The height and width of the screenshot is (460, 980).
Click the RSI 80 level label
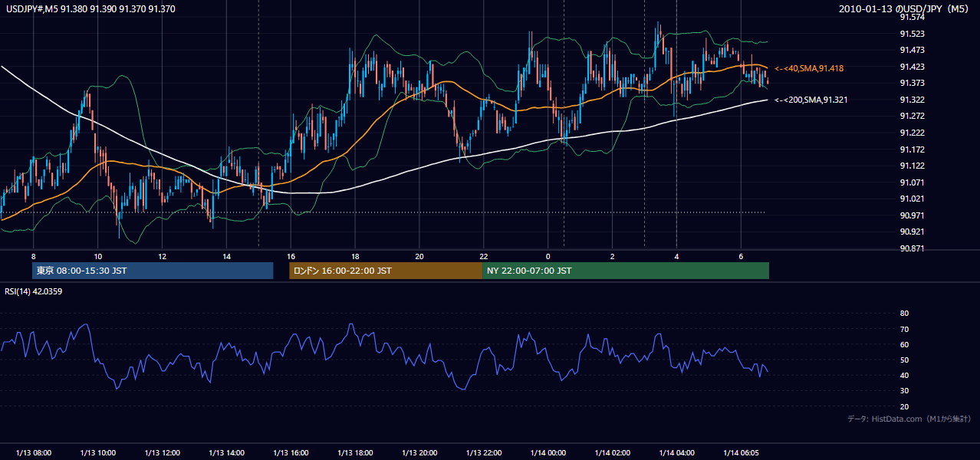click(904, 314)
